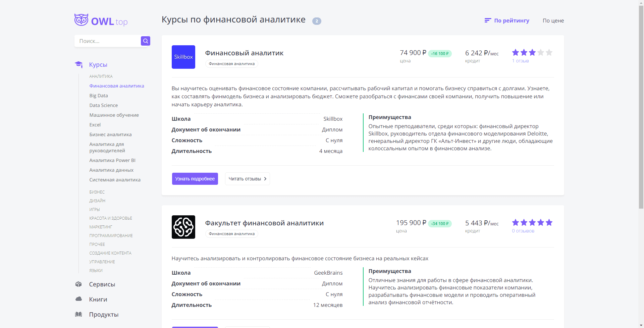Open the 1 отзыв link

coord(520,61)
